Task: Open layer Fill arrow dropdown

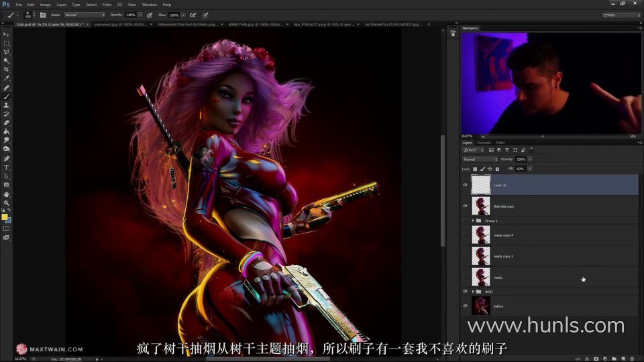Action: [x=530, y=169]
